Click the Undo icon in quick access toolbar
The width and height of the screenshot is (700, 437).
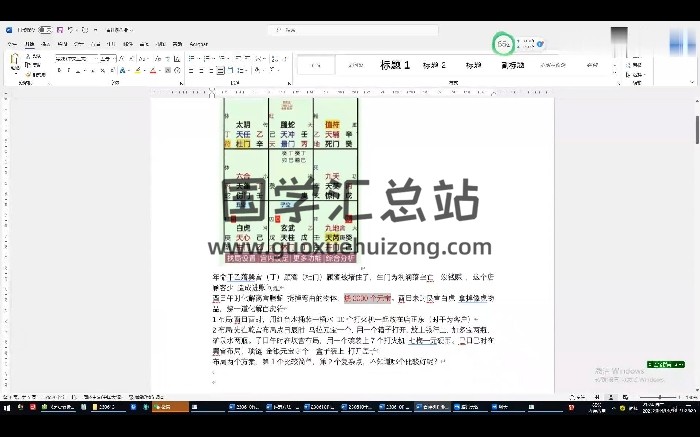[71, 30]
